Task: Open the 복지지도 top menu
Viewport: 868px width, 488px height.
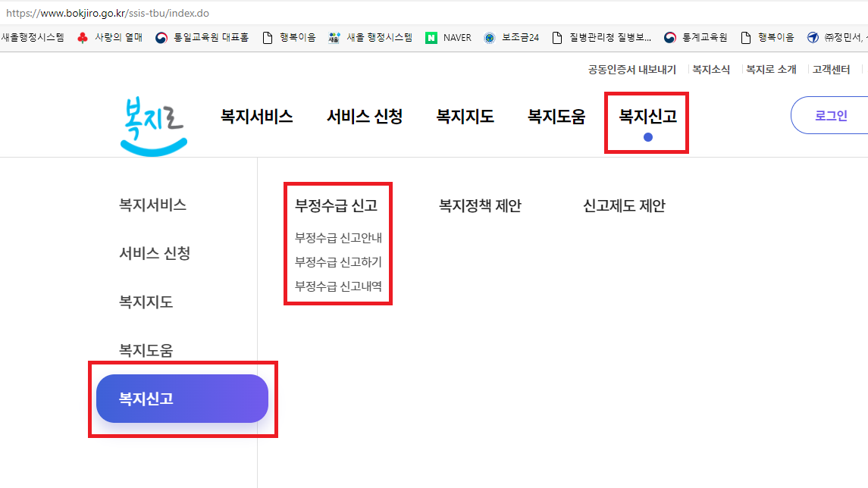Action: 465,117
